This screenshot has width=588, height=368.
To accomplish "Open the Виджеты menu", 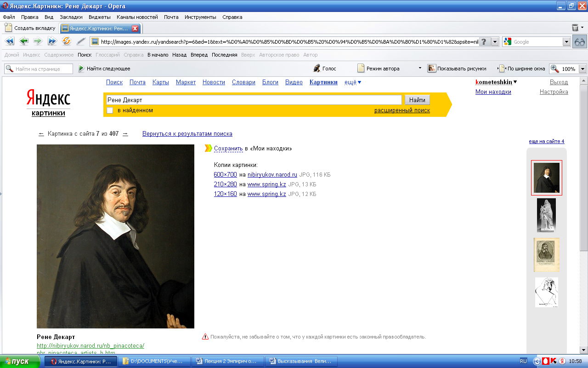I will [100, 17].
